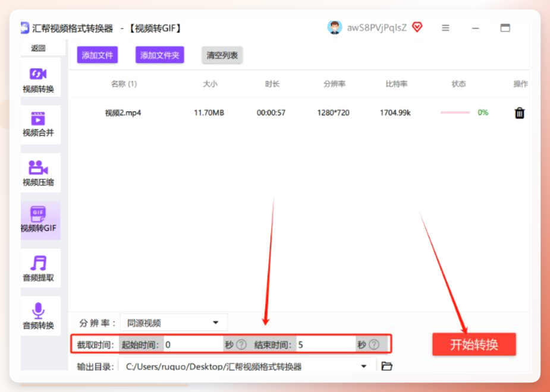
Task: Click the red VIP diamond badge
Action: click(417, 27)
